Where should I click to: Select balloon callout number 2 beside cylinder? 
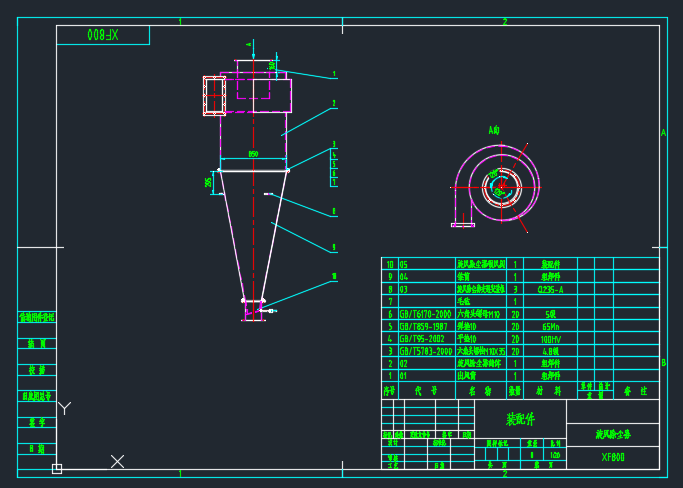(334, 103)
